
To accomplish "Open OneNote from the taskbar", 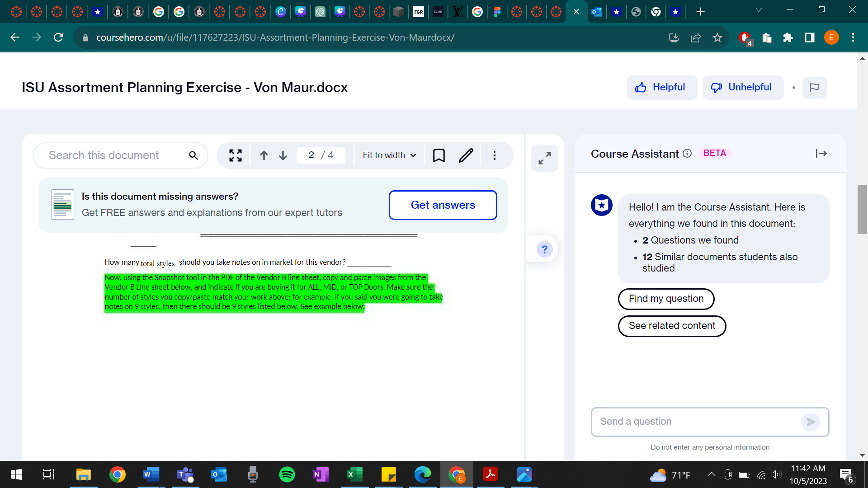I will 321,474.
